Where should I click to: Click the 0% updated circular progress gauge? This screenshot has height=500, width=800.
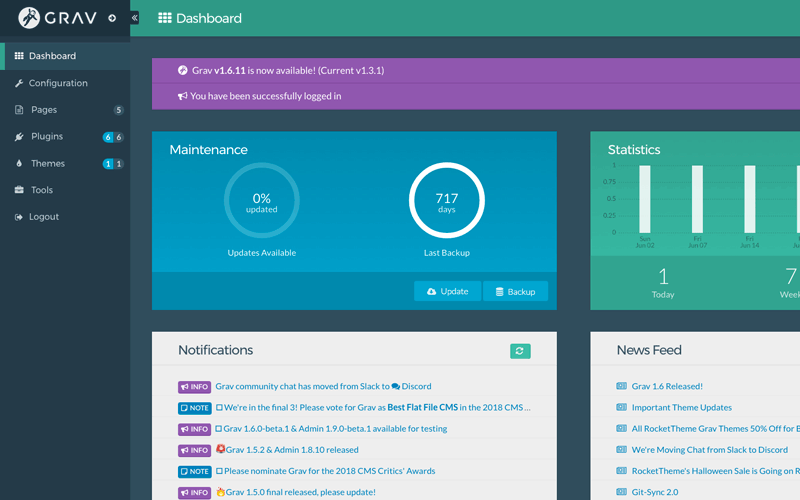[262, 201]
